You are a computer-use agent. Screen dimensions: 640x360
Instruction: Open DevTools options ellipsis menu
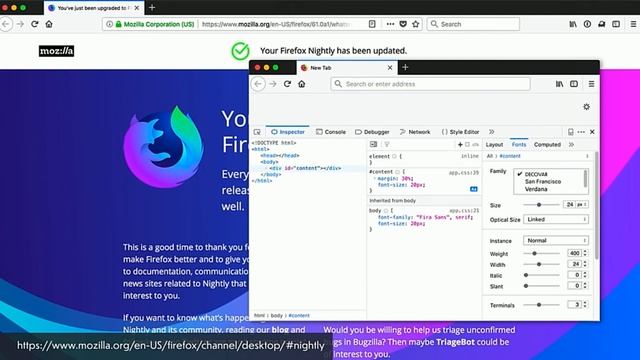[x=581, y=132]
